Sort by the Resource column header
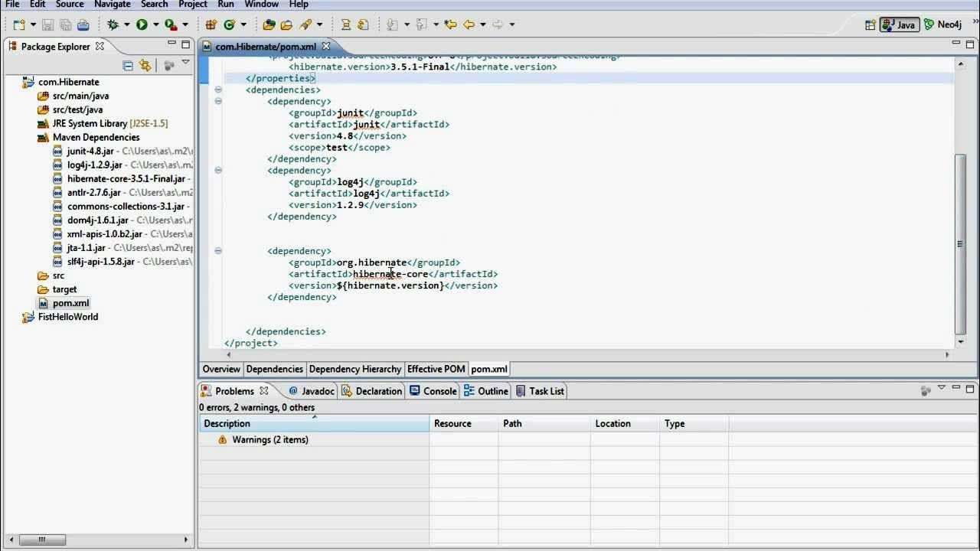Screen dimensions: 980x551 coord(463,424)
